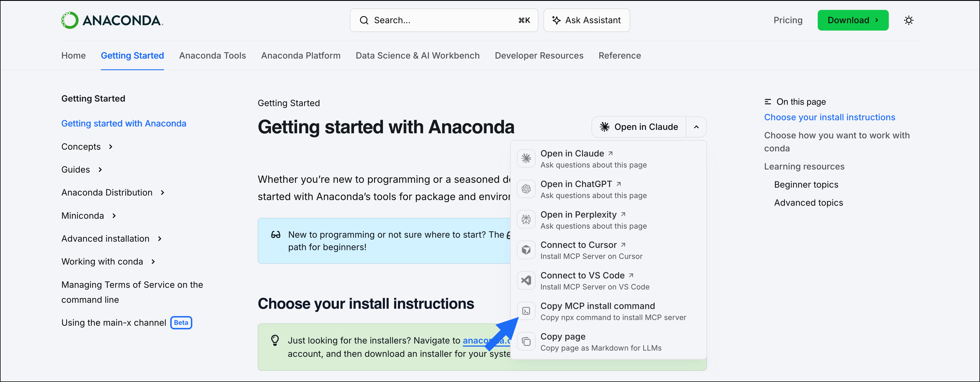This screenshot has width=980, height=382.
Task: Select the Getting Started tab
Action: 132,55
